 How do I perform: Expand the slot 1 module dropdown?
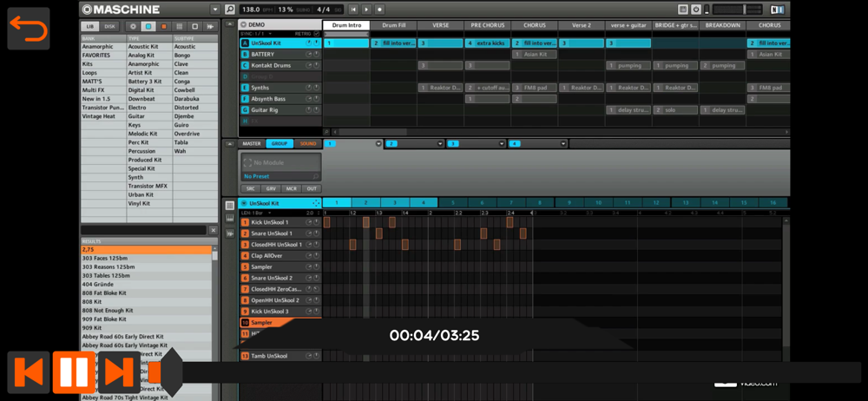point(378,144)
